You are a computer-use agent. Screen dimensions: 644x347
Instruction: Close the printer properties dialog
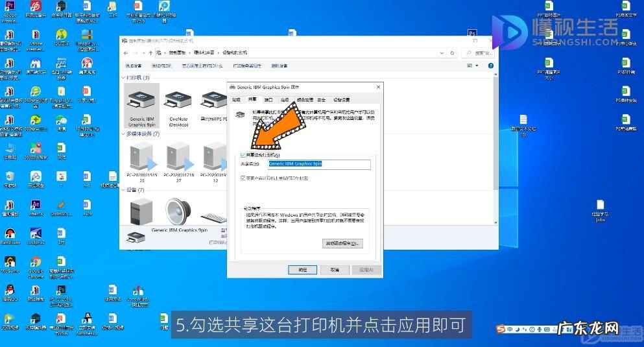tap(378, 87)
